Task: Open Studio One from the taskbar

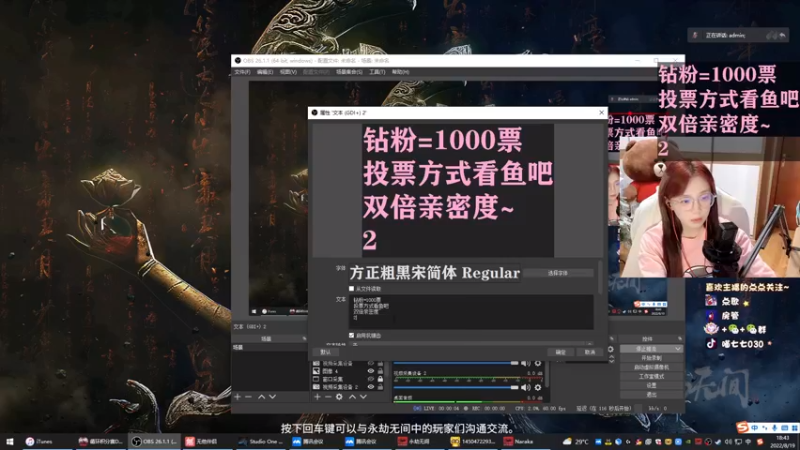Action: [260, 441]
